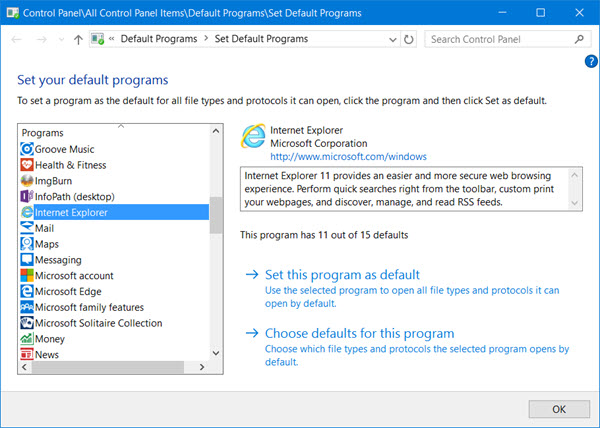Click the Internet Explorer icon in programs list
This screenshot has height=428, width=600.
tap(27, 212)
